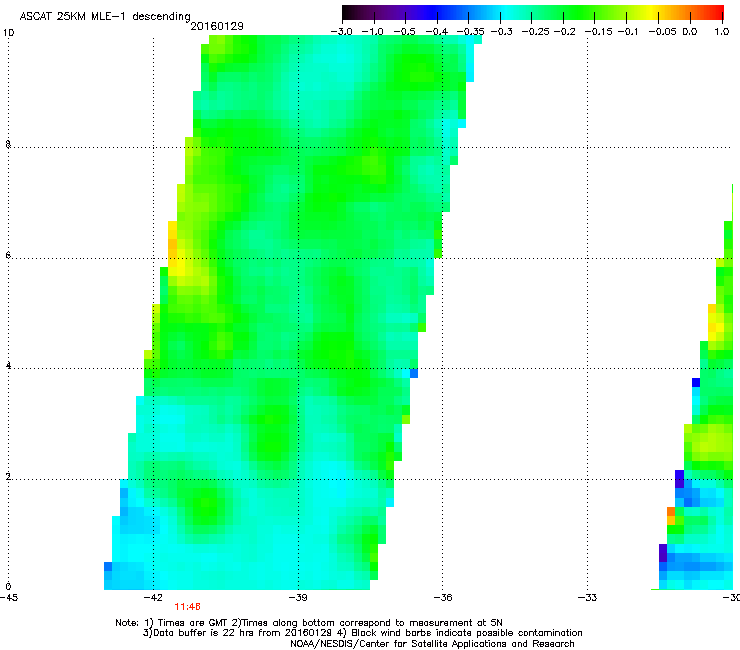
Task: Click the color scale label '-0.15'
Action: 598,32
